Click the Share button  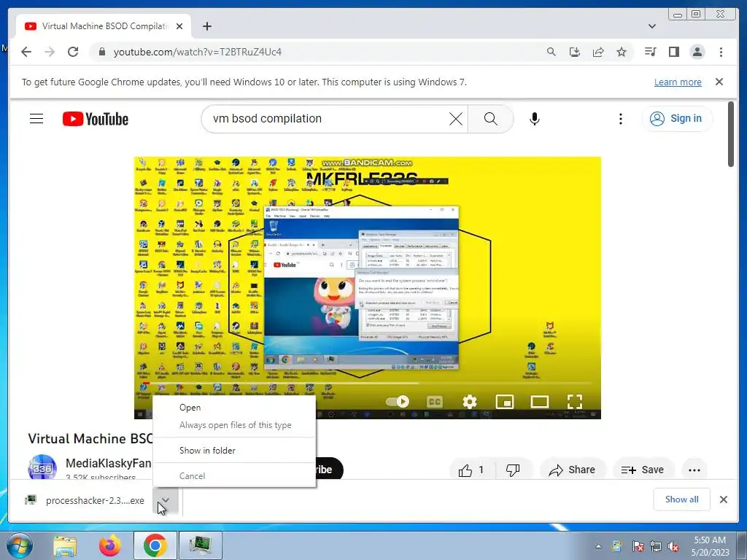pyautogui.click(x=572, y=470)
